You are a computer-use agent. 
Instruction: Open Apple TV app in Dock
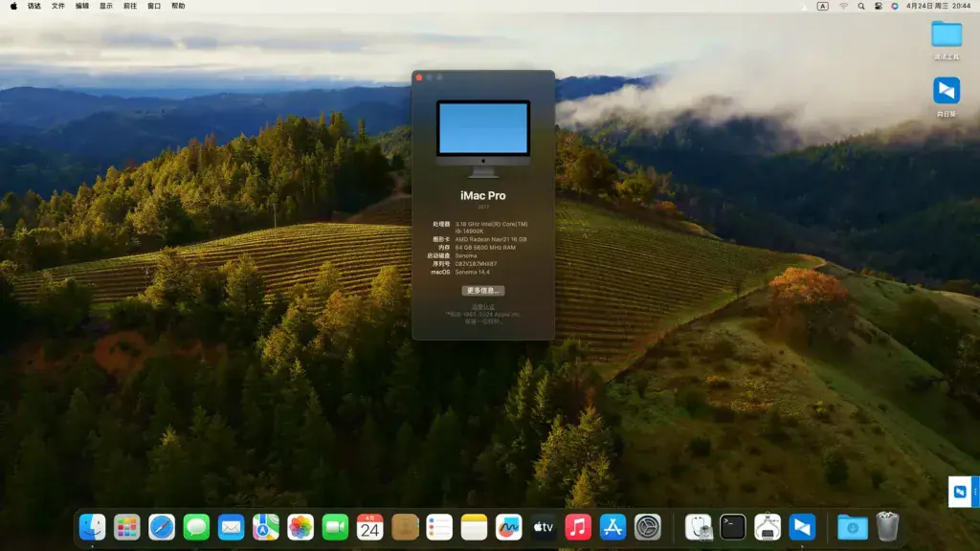point(544,527)
